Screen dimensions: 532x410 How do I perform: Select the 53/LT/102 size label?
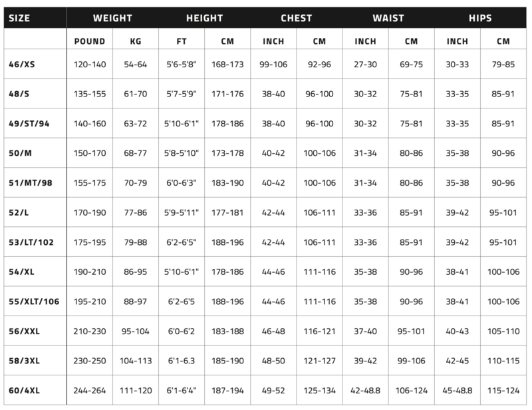(31, 242)
